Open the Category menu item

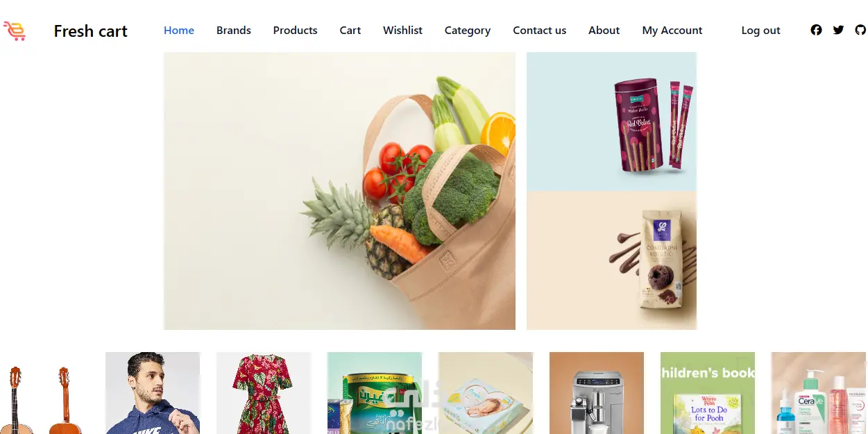[x=468, y=31]
